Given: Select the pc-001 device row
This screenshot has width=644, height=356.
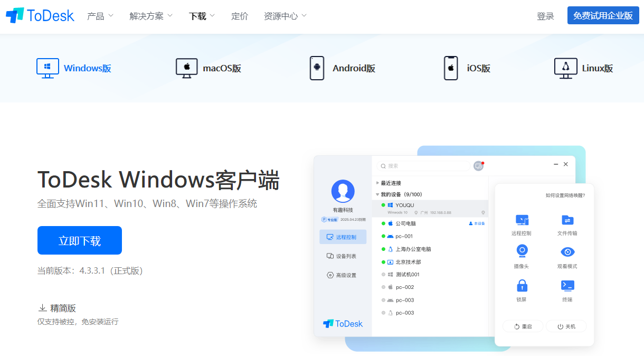Looking at the screenshot, I should [430, 236].
